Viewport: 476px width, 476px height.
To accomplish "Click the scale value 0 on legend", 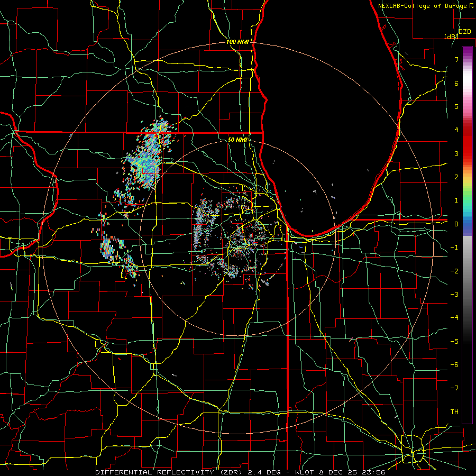I will (456, 224).
